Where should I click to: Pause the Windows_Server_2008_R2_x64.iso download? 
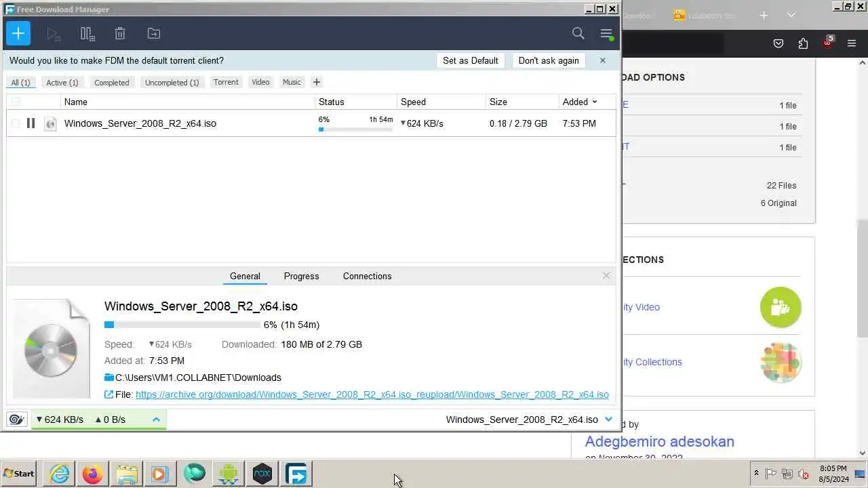pyautogui.click(x=31, y=123)
